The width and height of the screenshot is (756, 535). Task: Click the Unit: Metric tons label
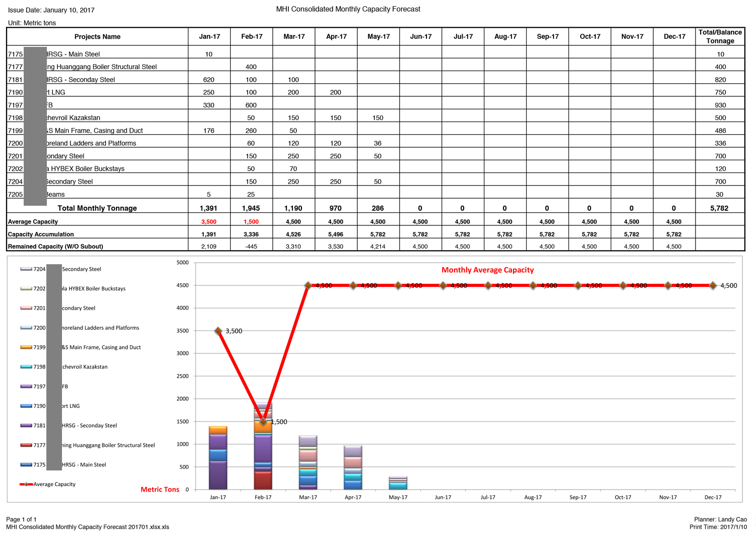point(32,23)
